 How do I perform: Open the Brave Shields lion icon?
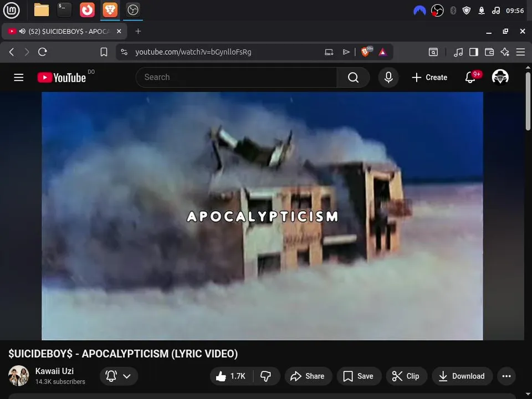coord(366,52)
